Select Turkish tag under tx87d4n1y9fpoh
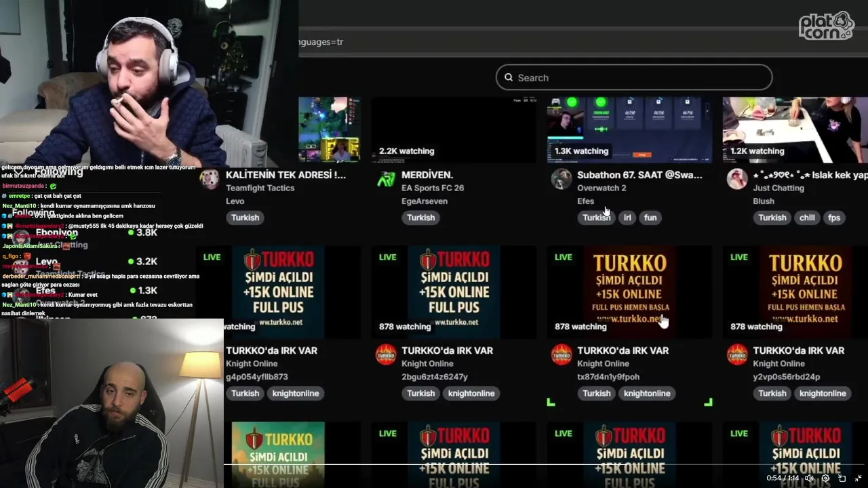The image size is (868, 488). (x=596, y=393)
